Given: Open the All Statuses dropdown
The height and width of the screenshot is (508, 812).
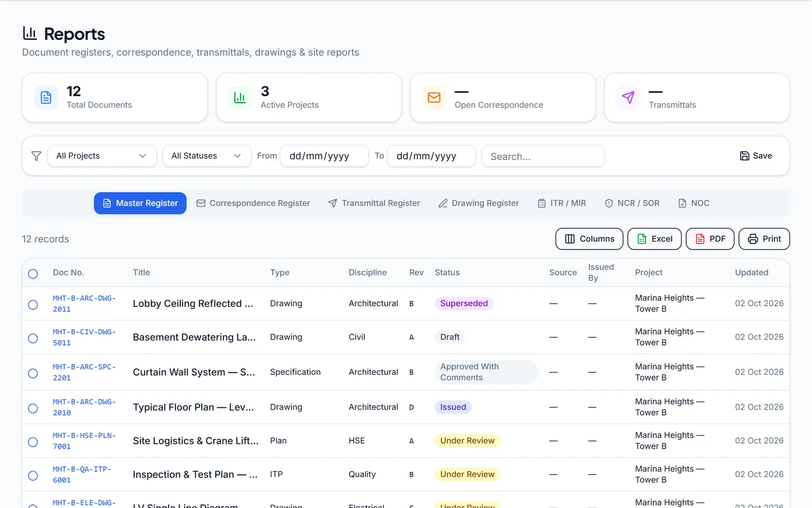Looking at the screenshot, I should [207, 156].
